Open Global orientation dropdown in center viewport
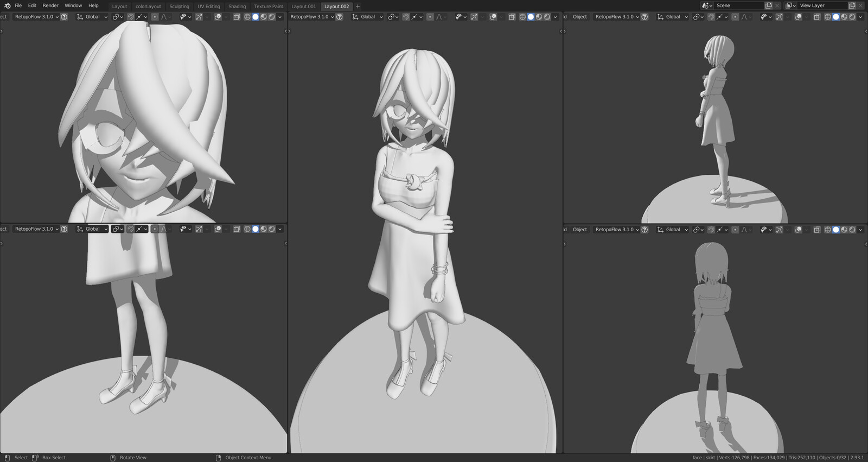 coord(367,17)
